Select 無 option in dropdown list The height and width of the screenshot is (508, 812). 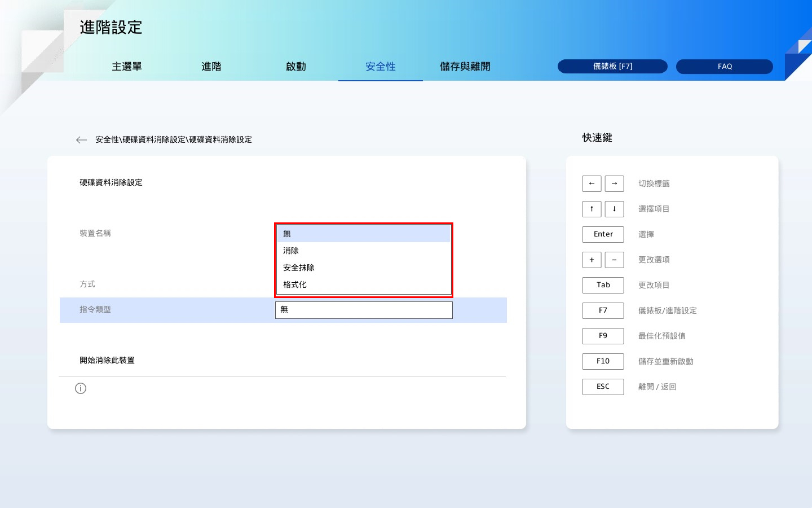pyautogui.click(x=363, y=234)
